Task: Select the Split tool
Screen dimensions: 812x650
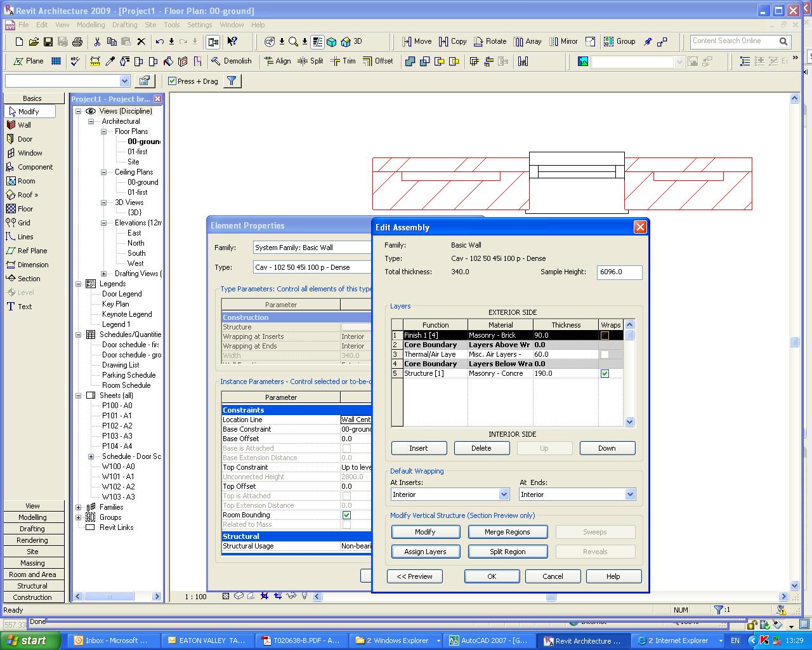Action: [310, 61]
